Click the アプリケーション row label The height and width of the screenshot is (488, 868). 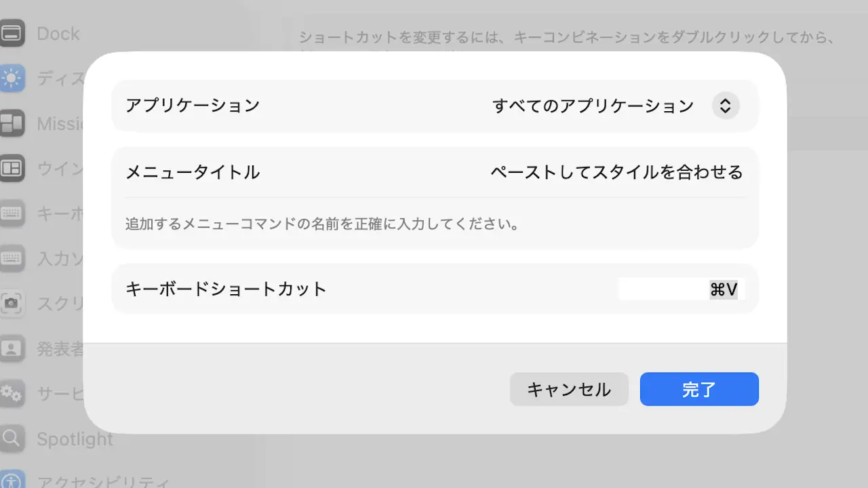193,106
